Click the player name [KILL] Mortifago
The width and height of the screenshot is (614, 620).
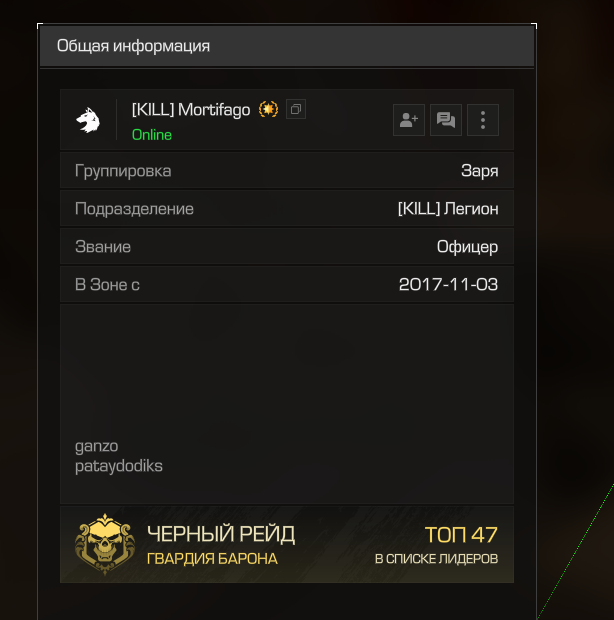click(x=191, y=110)
